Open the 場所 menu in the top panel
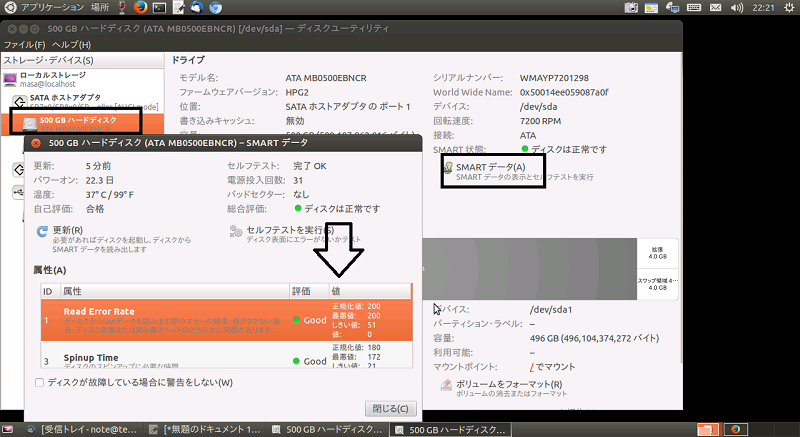This screenshot has height=437, width=800. click(x=100, y=8)
